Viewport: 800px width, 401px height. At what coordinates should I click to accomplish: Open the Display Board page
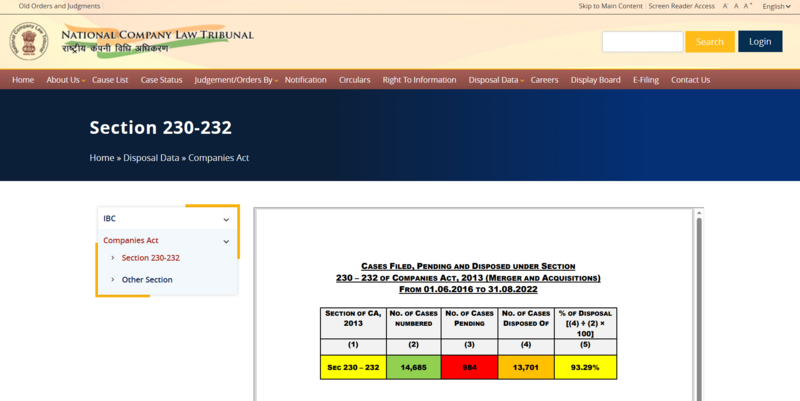(x=595, y=80)
